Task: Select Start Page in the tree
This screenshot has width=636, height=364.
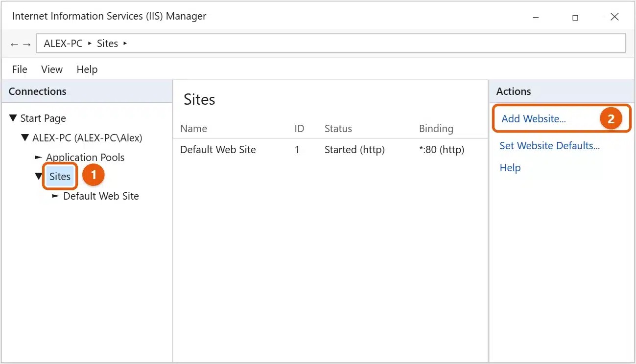Action: pos(43,118)
